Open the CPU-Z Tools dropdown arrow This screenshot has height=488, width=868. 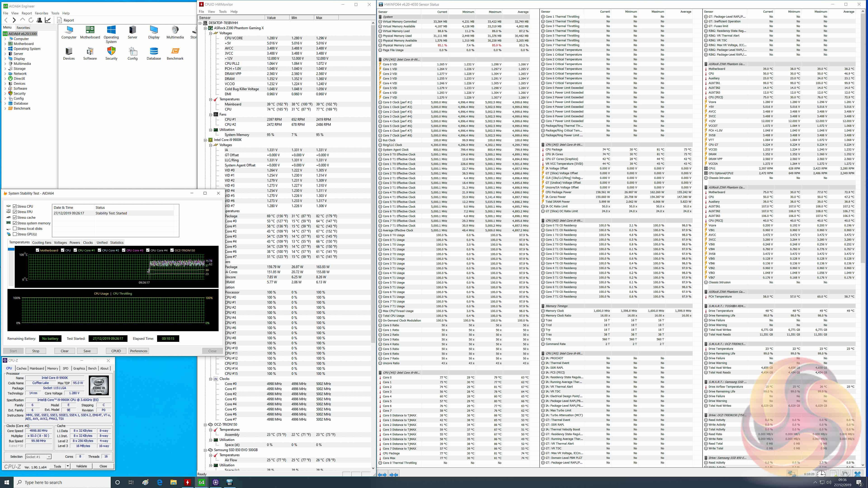point(68,466)
